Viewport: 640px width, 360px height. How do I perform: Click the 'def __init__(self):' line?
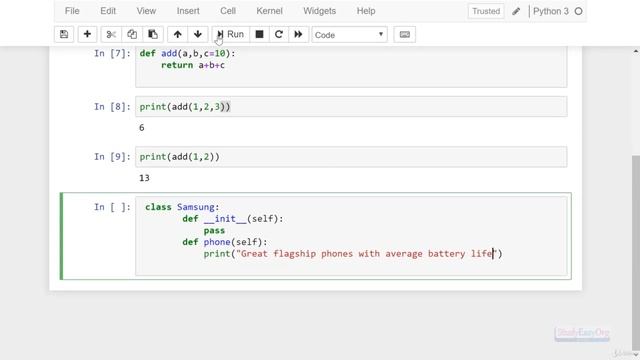pyautogui.click(x=233, y=219)
